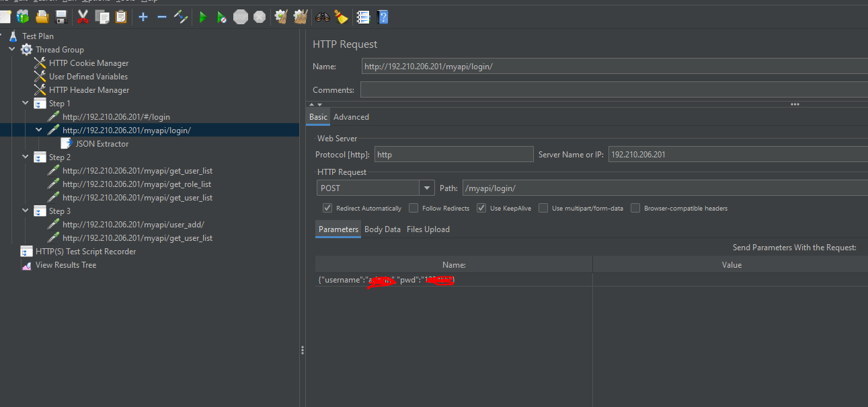Select HTTP Header Manager element
This screenshot has width=868, height=407.
pos(89,90)
